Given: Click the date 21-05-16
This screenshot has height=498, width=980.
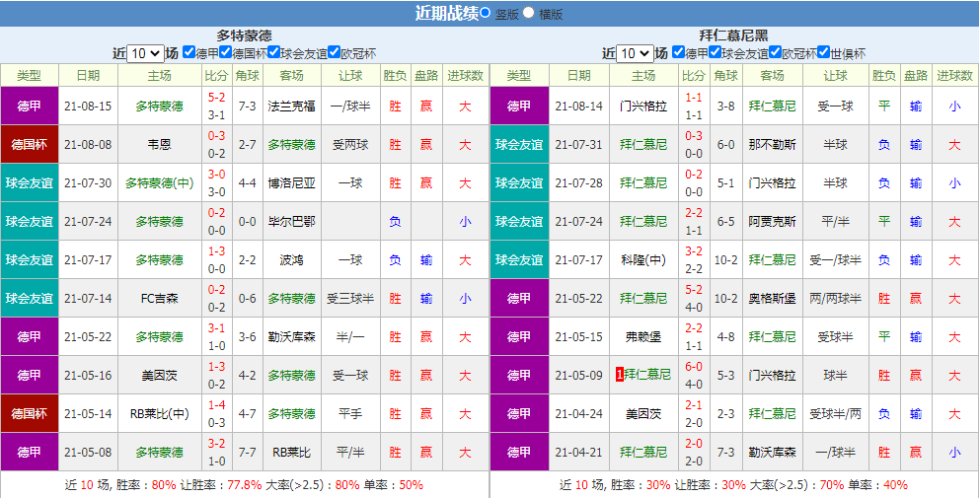Looking at the screenshot, I should (x=88, y=375).
